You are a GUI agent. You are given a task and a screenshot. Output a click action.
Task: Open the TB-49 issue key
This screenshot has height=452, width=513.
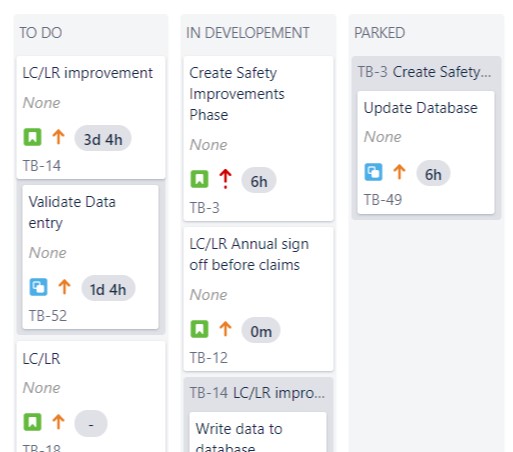(x=383, y=200)
